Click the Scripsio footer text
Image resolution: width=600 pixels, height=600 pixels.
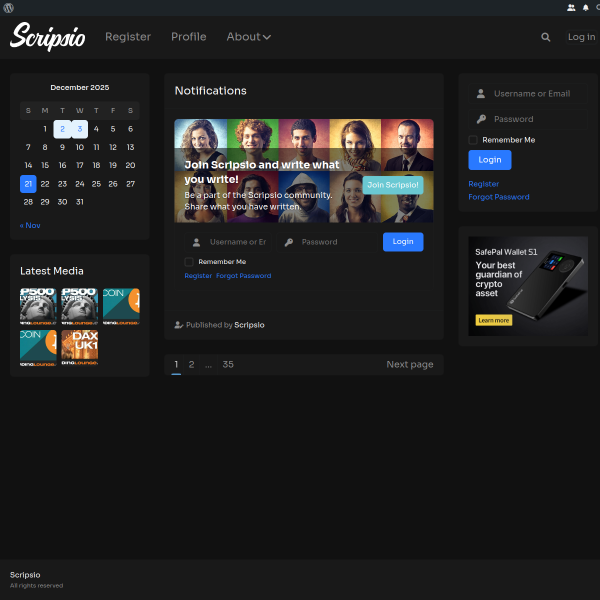coord(25,575)
